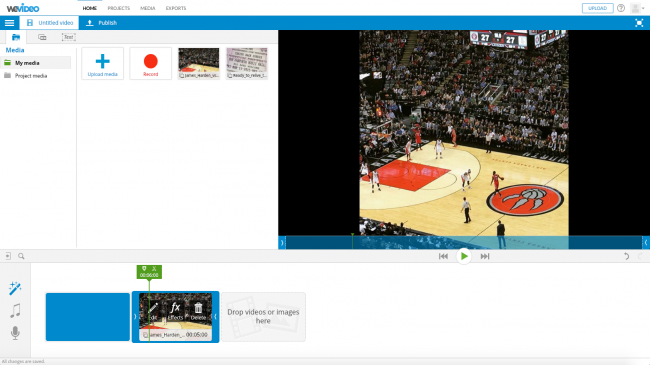Click the timeline zoom magnifier icon

(x=21, y=256)
